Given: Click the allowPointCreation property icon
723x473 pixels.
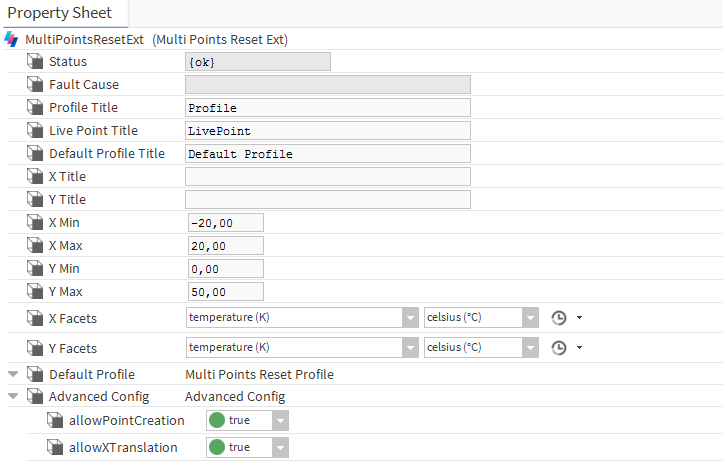Looking at the screenshot, I should click(54, 421).
